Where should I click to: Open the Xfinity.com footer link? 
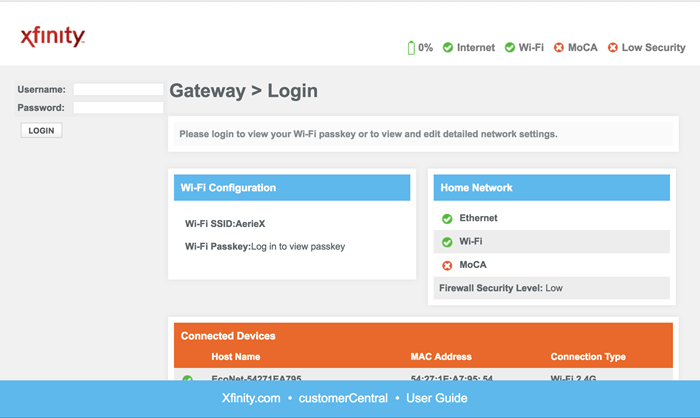click(x=251, y=398)
